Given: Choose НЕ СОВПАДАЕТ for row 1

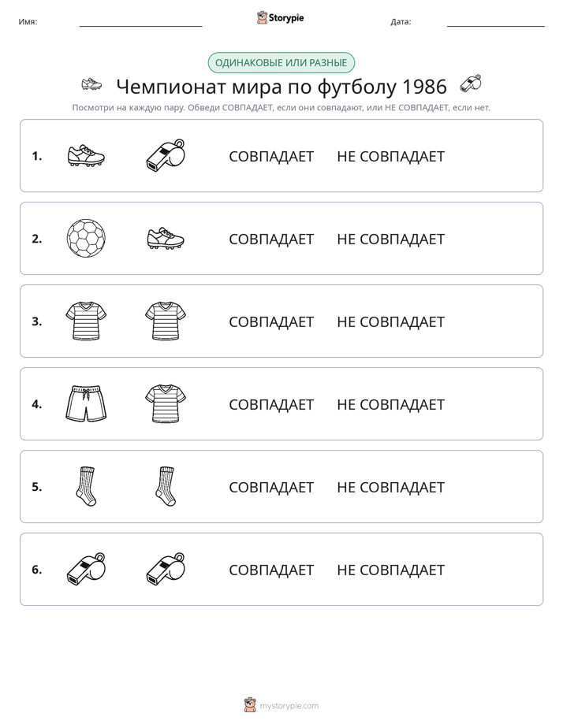Looking at the screenshot, I should [390, 157].
